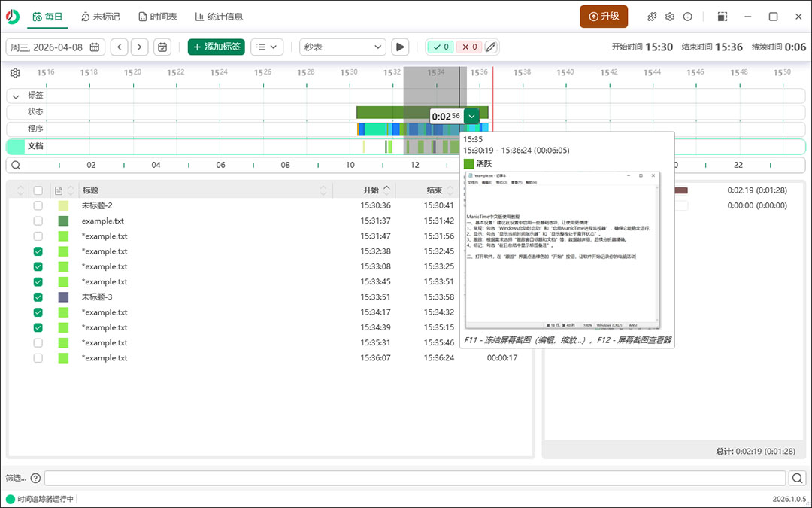812x508 pixels.
Task: Click hour 04 on day overview bar
Action: [156, 165]
